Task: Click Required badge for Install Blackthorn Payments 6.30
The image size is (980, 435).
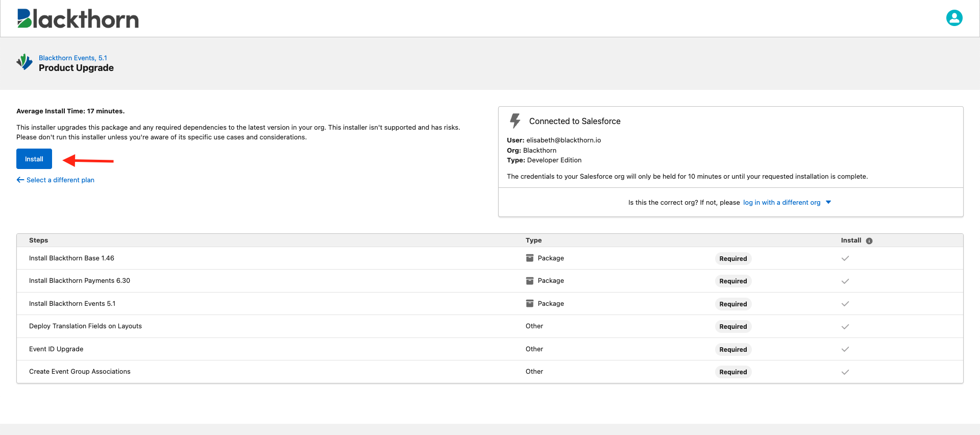Action: pyautogui.click(x=733, y=281)
